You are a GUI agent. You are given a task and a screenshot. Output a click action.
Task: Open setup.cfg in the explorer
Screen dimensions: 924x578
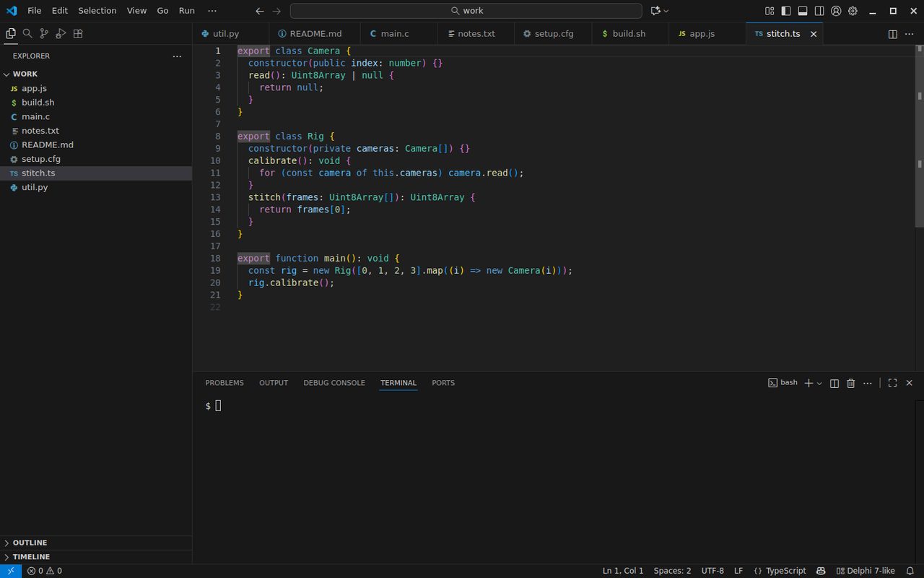[x=96, y=159]
